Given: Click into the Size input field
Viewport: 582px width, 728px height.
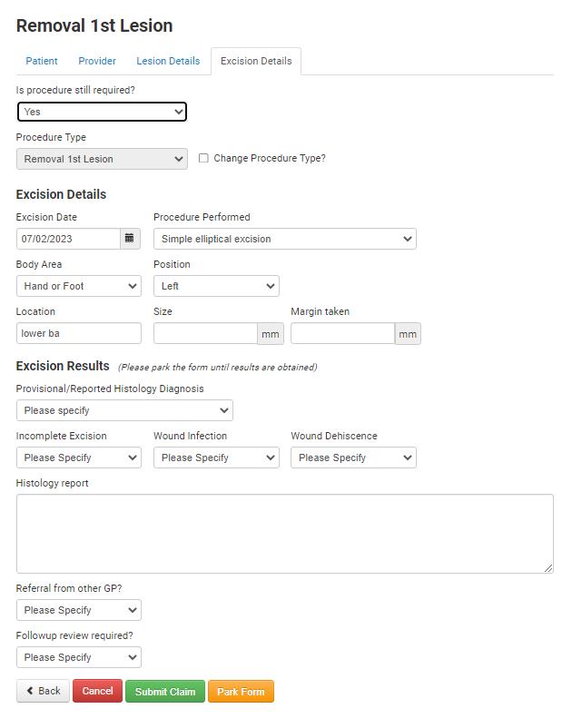Looking at the screenshot, I should pos(205,333).
